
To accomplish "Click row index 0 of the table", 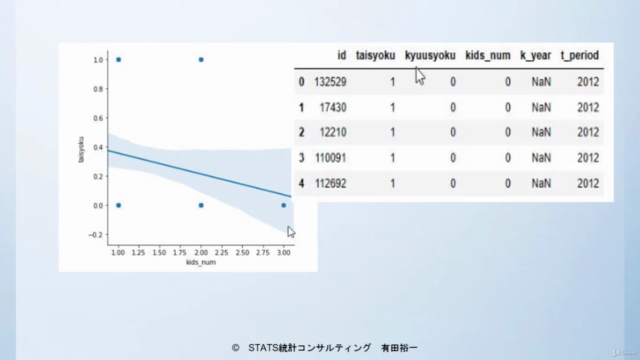I will [301, 82].
